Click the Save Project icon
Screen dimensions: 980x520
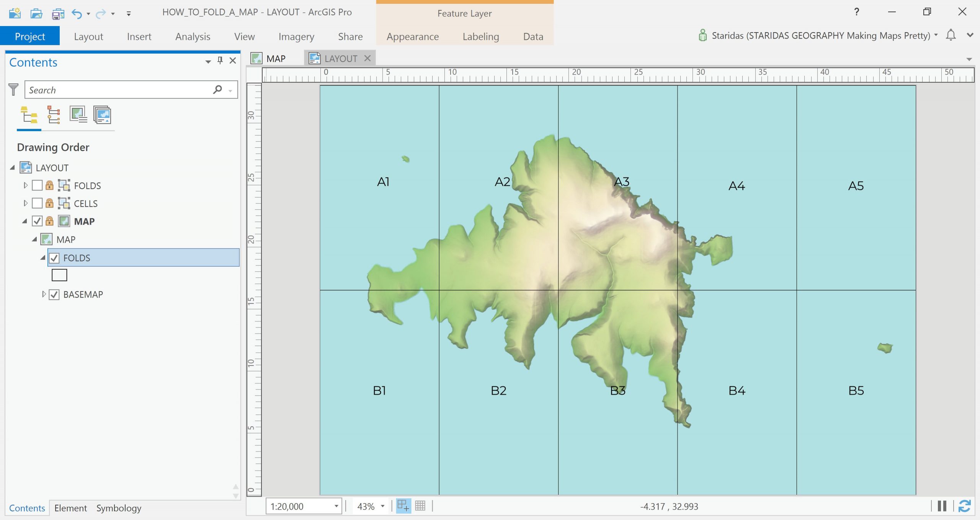[x=58, y=14]
